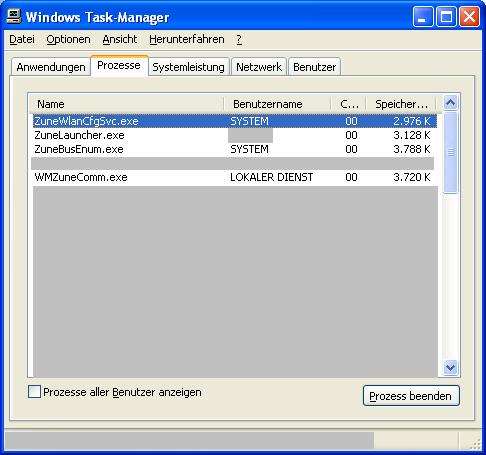Open the Datei menu

pos(22,39)
